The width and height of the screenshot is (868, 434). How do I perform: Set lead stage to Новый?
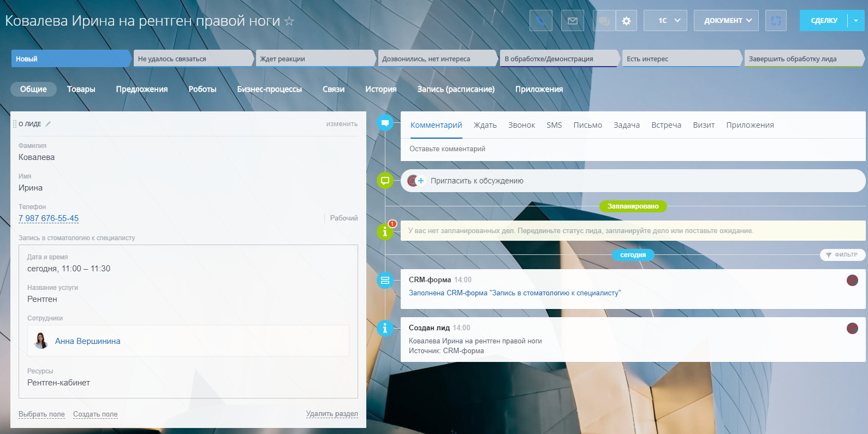71,58
